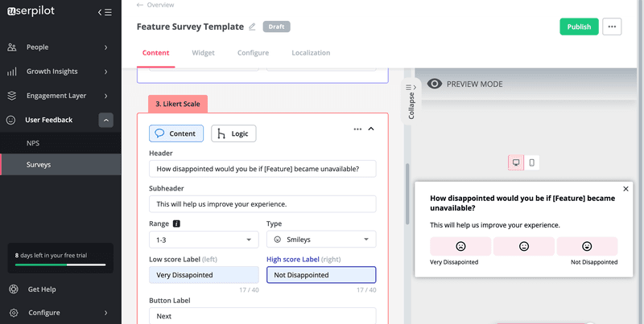Screen dimensions: 644x324
Task: Click the Low score Label field
Action: tap(204, 275)
